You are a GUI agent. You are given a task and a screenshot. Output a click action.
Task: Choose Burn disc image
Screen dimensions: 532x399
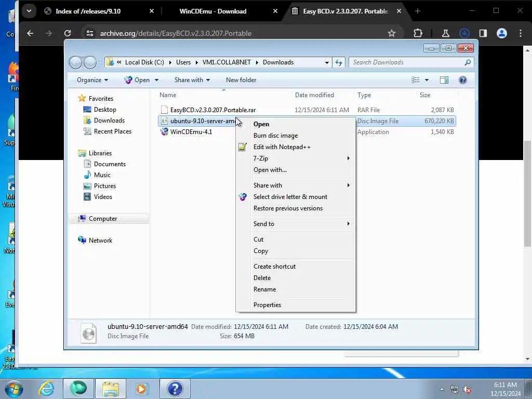pyautogui.click(x=275, y=136)
